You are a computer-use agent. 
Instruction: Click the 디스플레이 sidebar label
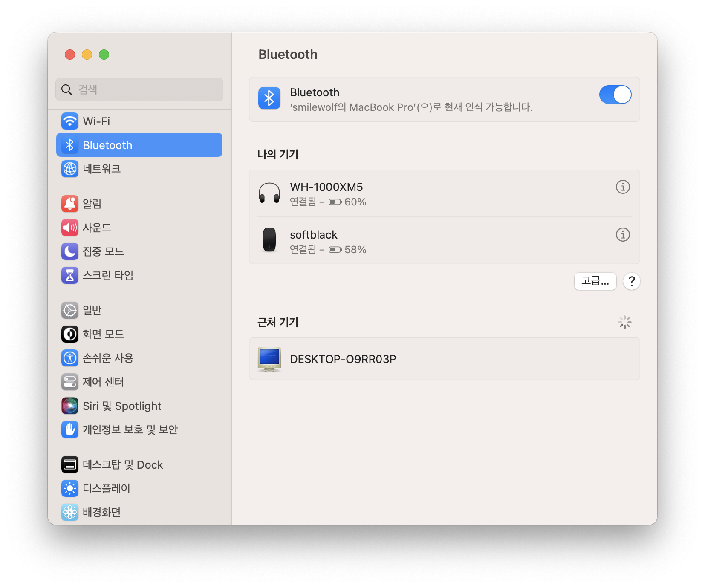tap(107, 488)
